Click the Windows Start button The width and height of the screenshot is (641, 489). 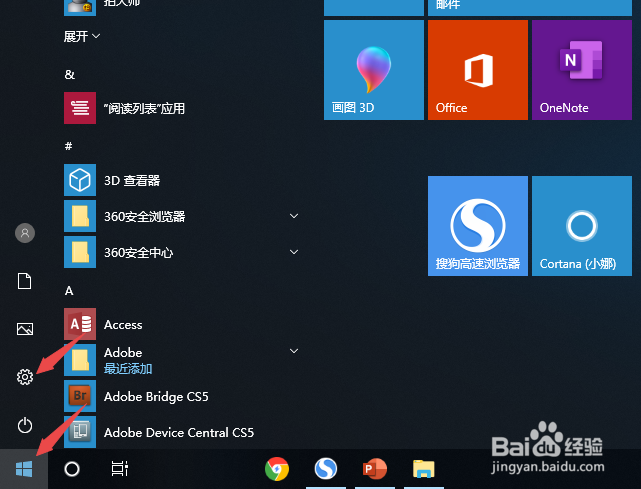24,469
